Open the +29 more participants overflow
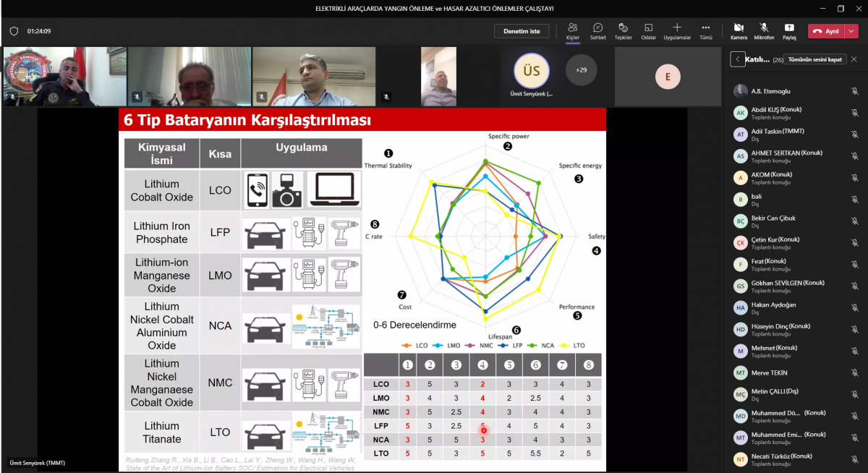The width and height of the screenshot is (868, 473). point(581,70)
